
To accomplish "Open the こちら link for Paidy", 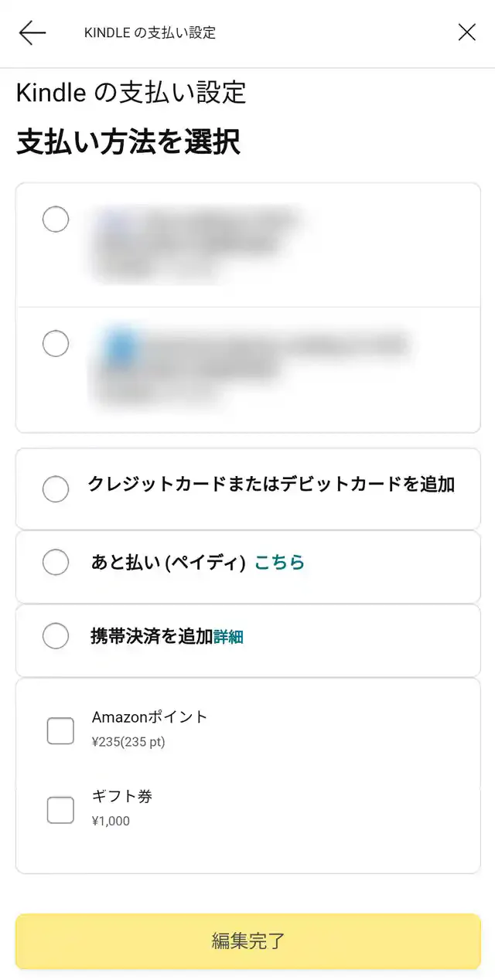I will 279,562.
